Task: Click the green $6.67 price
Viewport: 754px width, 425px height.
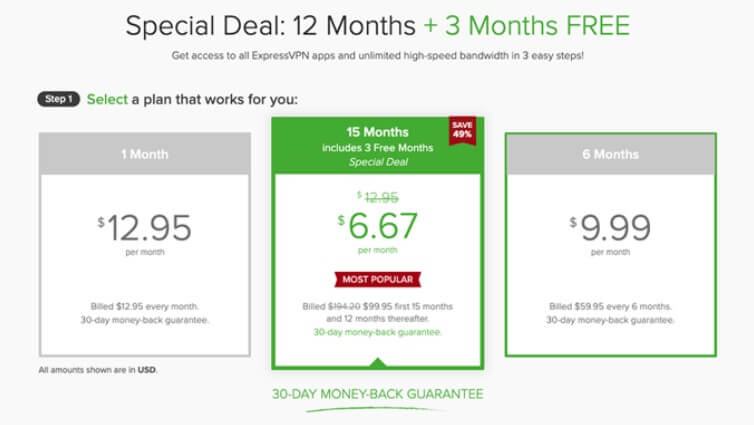Action: [x=377, y=225]
